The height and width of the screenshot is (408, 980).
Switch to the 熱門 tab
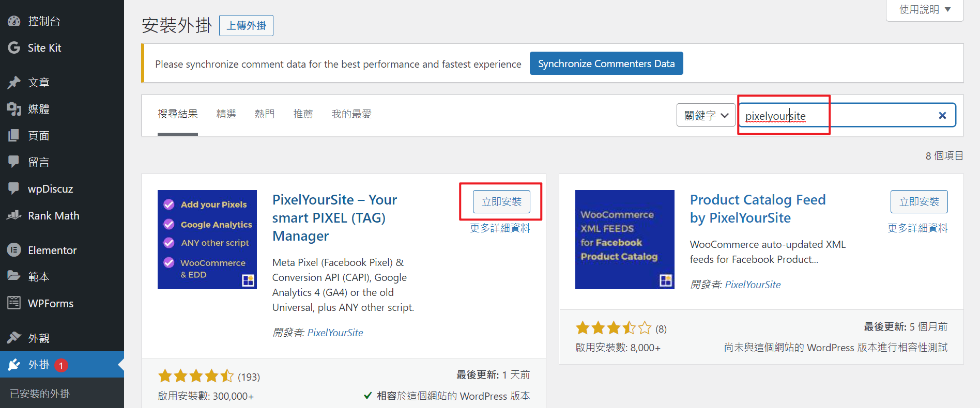click(265, 114)
